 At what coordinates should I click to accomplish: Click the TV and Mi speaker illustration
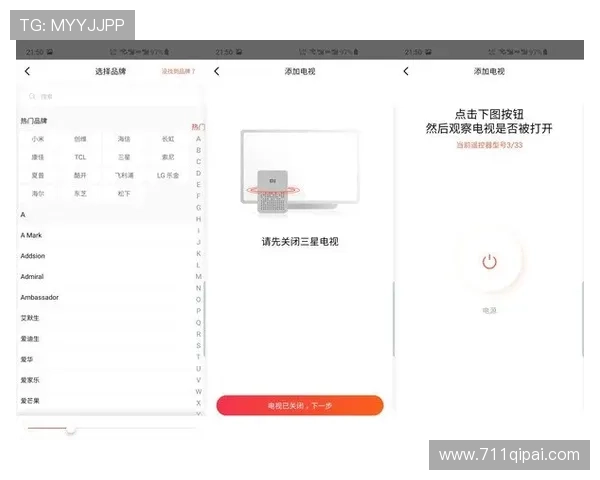click(x=300, y=171)
